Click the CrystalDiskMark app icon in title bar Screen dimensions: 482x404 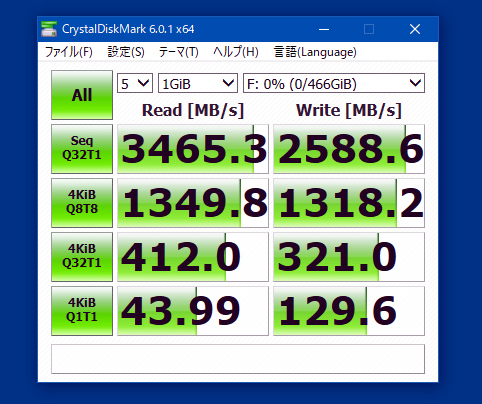(x=49, y=29)
